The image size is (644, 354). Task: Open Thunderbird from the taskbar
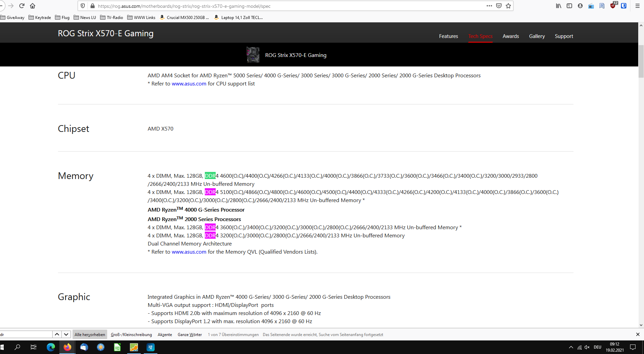click(x=84, y=347)
